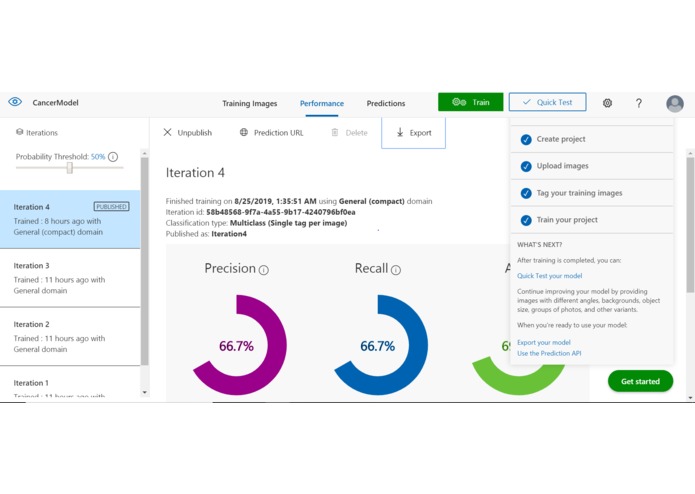
Task: Click the 50% threshold value
Action: click(x=98, y=156)
